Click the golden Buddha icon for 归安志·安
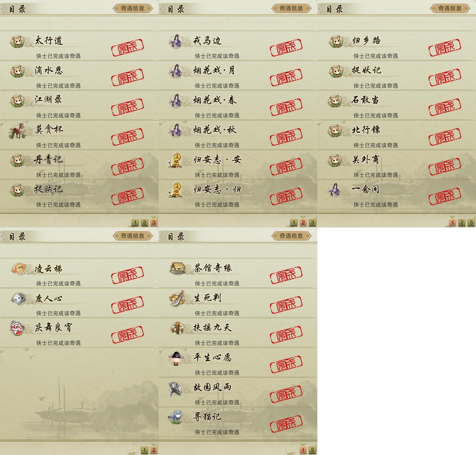The image size is (476, 455). coord(175,160)
